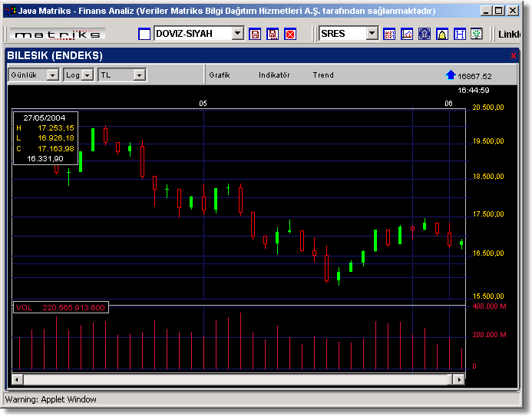Expand the Log scale dropdown
Screen dimensions: 532x417
click(x=88, y=75)
